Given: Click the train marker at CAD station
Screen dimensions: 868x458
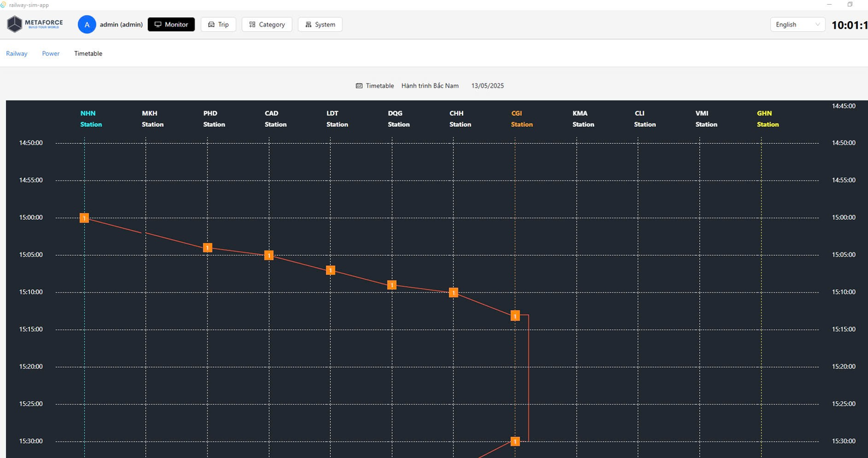Looking at the screenshot, I should pos(269,255).
